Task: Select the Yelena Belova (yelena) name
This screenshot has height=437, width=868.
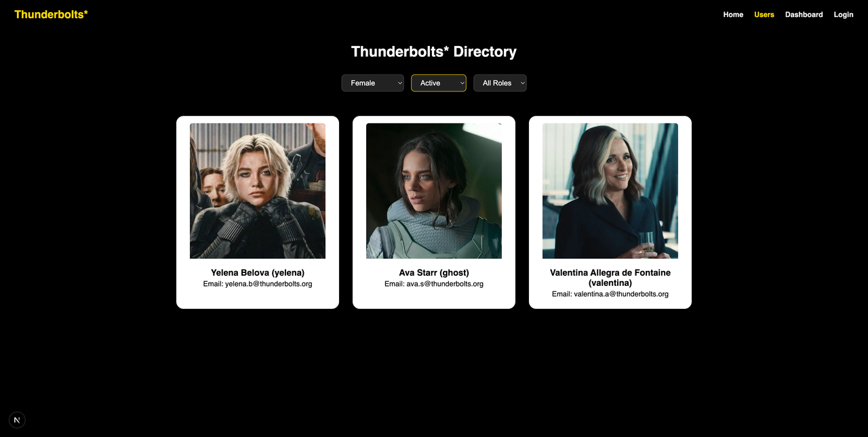Action: (x=258, y=273)
